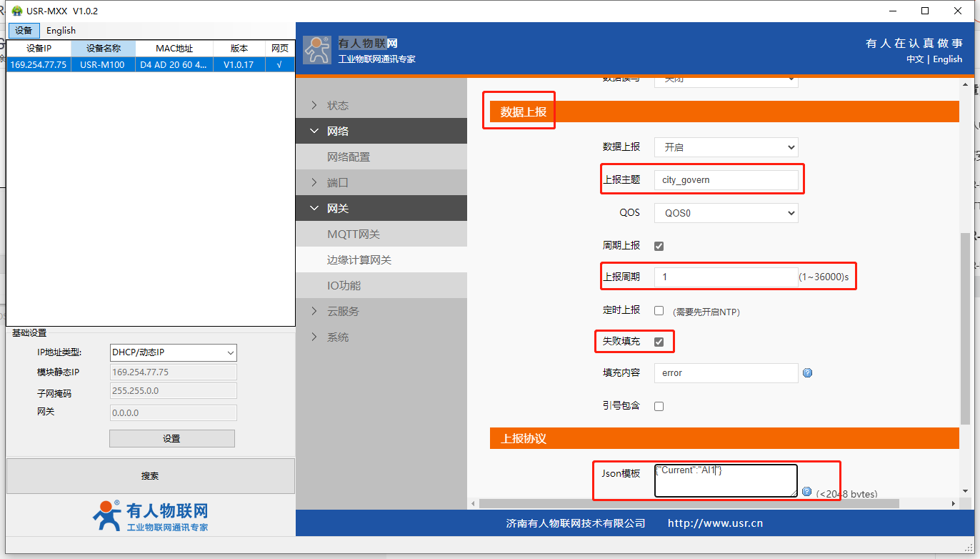980x559 pixels.
Task: Click the 搜索 button
Action: tap(150, 476)
